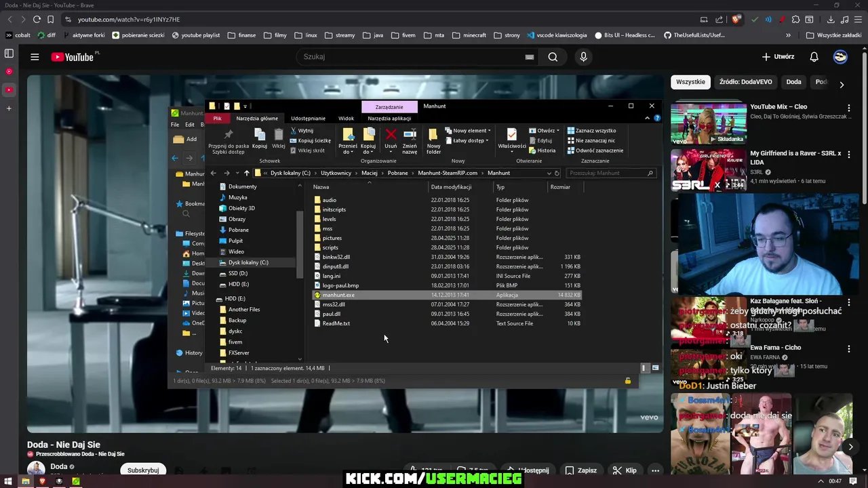Open Dysk lokalny (C:) in navigation pane

point(248,262)
